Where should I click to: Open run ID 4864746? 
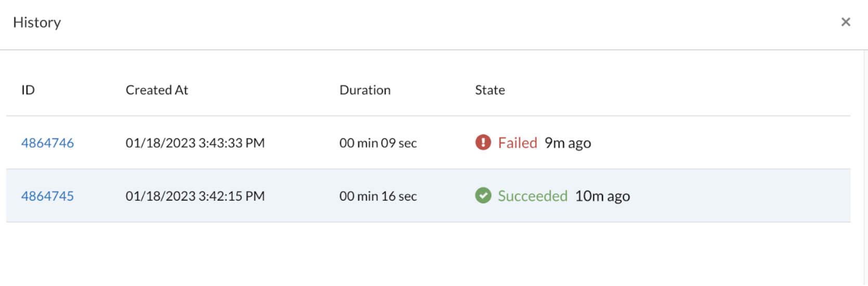click(x=47, y=143)
